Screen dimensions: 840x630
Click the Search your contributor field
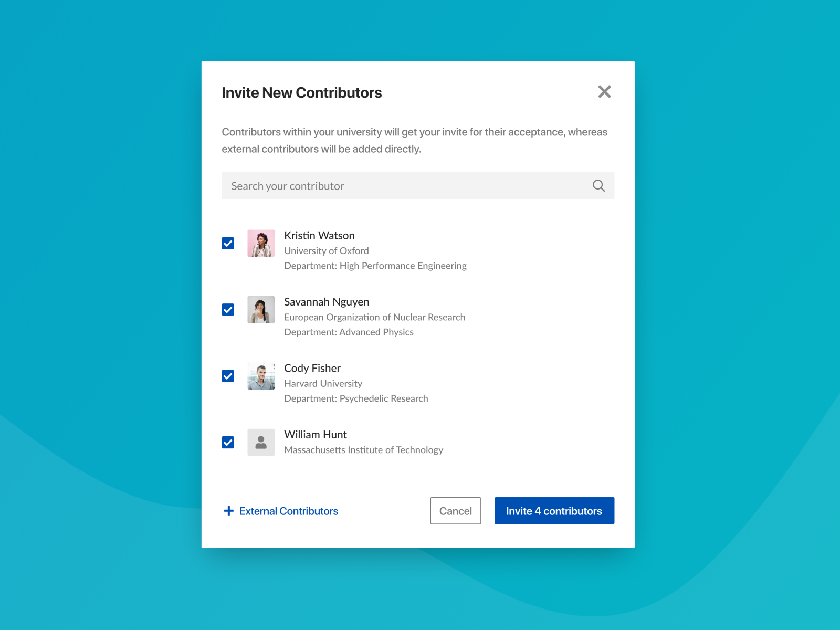367,186
